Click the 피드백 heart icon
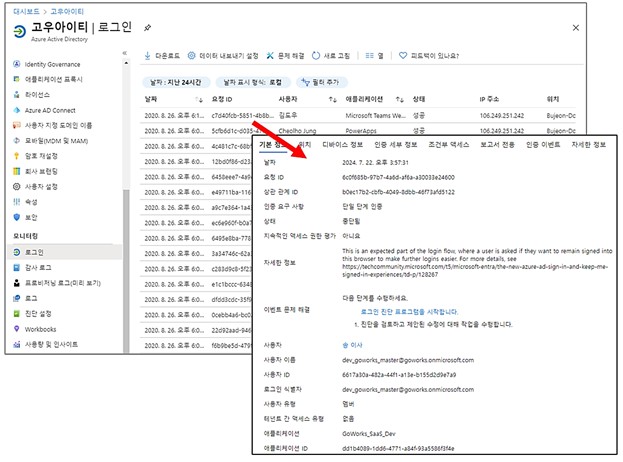This screenshot has height=462, width=623. (403, 56)
